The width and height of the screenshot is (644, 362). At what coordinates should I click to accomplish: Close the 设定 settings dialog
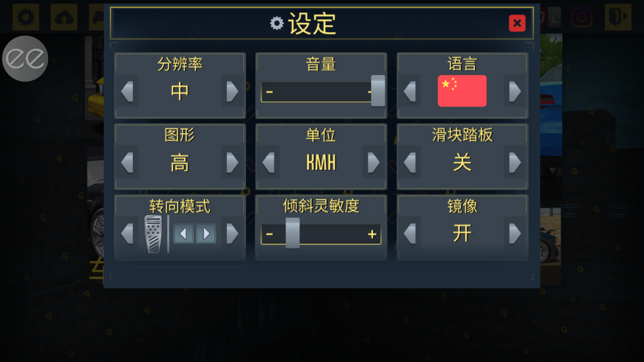coord(517,24)
